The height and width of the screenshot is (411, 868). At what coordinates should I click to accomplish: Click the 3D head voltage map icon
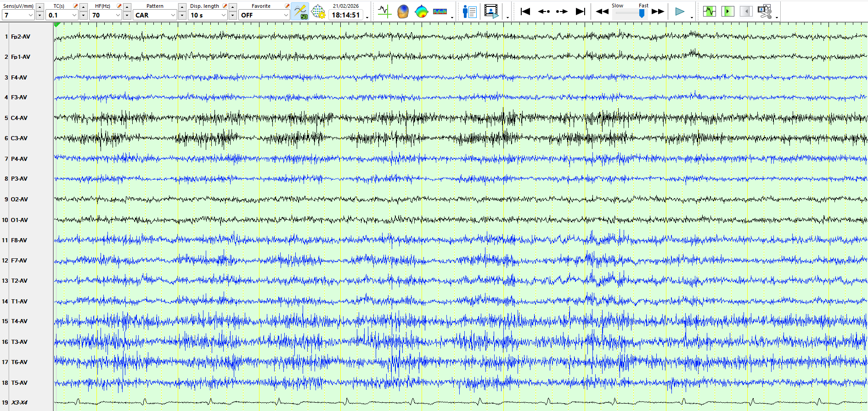click(x=403, y=11)
